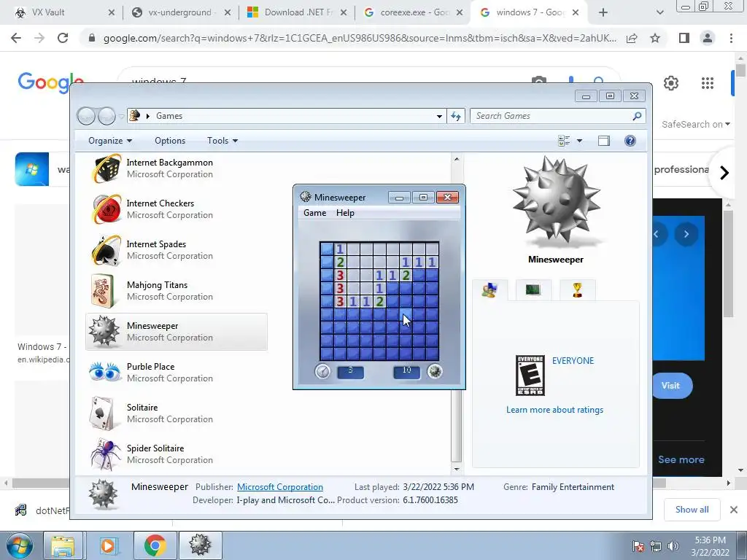This screenshot has height=560, width=747.
Task: Click Chrome reload page button
Action: [x=63, y=38]
